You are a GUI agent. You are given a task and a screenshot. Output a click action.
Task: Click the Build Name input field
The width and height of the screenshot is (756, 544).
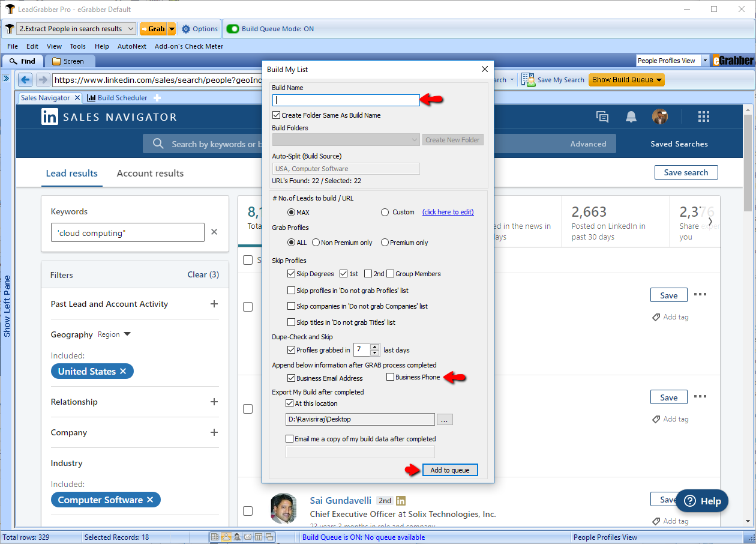pos(346,100)
